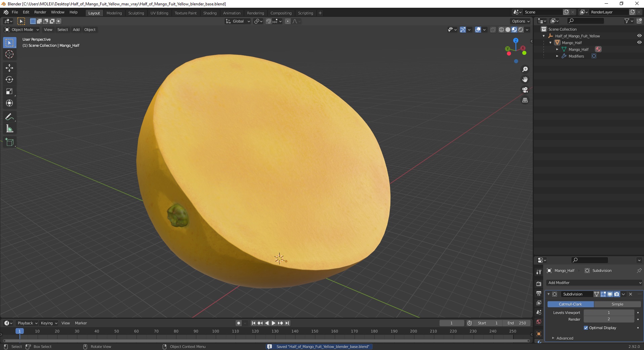The width and height of the screenshot is (644, 350).
Task: Activate the Scale tool
Action: pyautogui.click(x=9, y=91)
